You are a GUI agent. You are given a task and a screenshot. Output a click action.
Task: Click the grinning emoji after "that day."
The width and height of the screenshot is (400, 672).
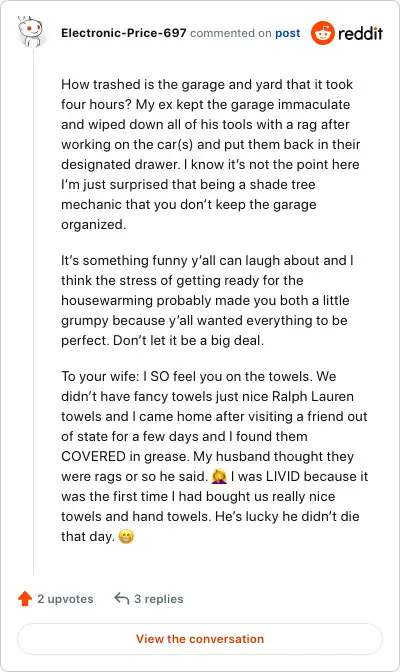pyautogui.click(x=126, y=536)
